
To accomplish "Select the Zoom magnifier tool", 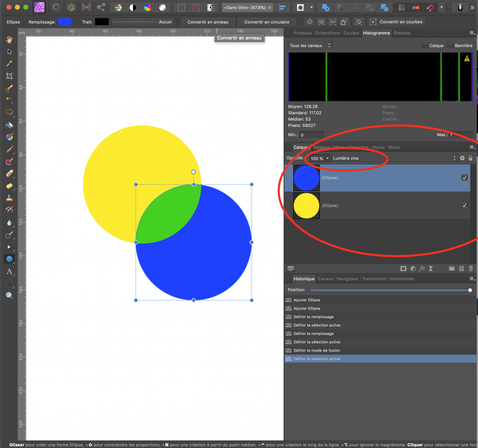I will pos(10,295).
